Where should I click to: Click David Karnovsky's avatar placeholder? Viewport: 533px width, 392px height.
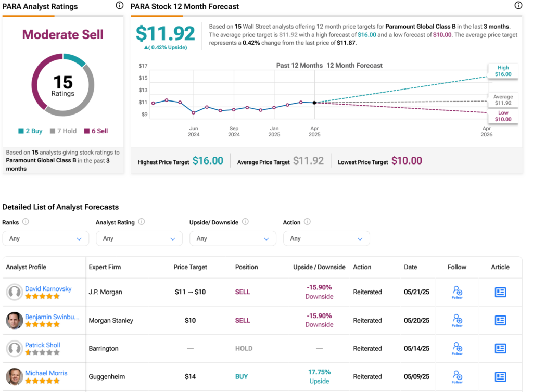15,292
